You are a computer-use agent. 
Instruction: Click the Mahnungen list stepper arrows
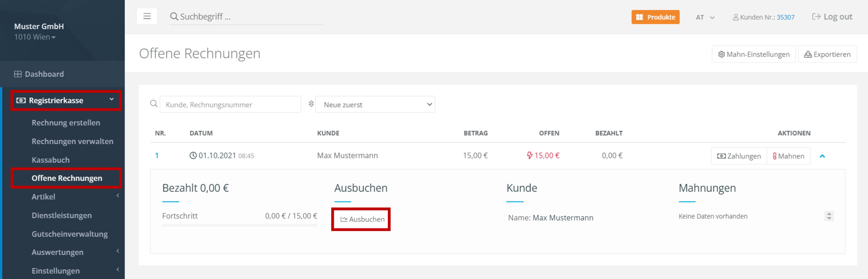pos(829,216)
